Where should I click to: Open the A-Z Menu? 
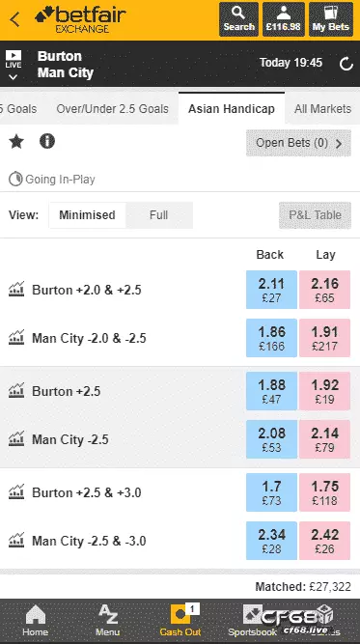coord(107,621)
